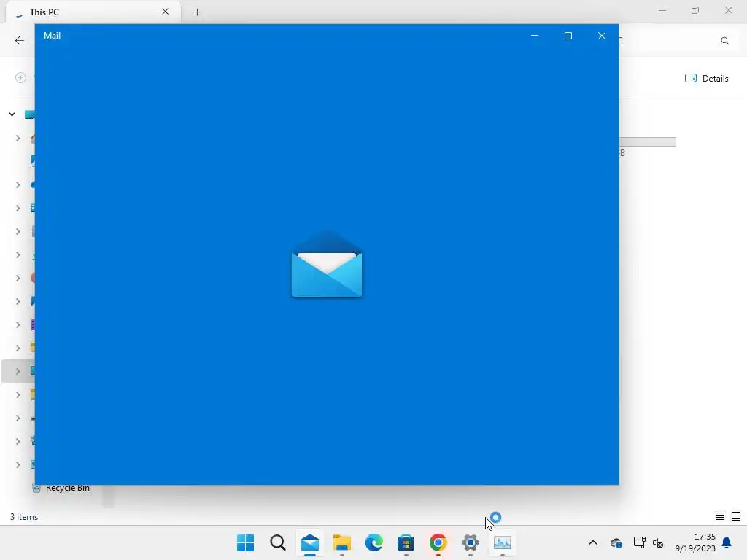Open Microsoft Store from the taskbar
Image resolution: width=747 pixels, height=560 pixels.
[406, 542]
